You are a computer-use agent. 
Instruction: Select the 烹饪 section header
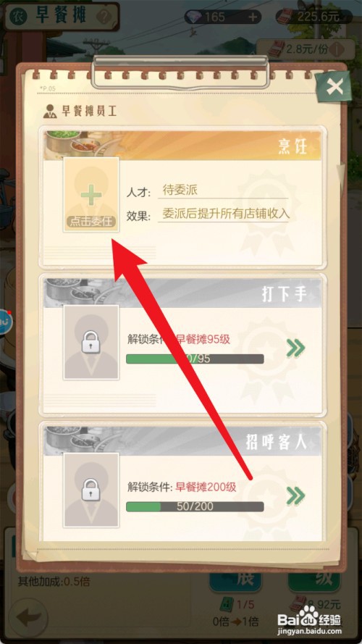(x=182, y=146)
